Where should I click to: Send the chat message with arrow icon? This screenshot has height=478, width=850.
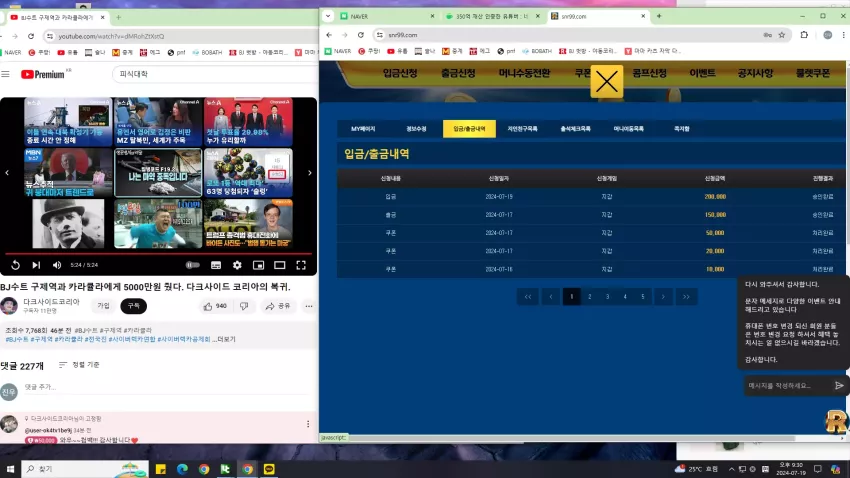tap(839, 386)
